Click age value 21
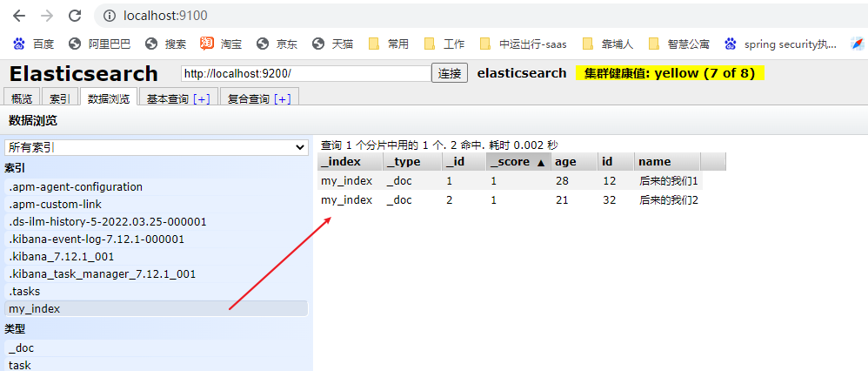 (562, 200)
